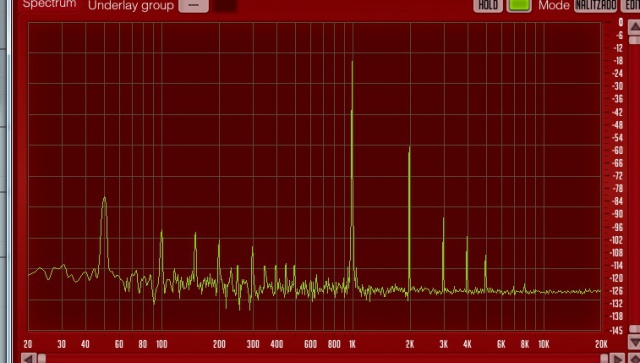Screen dimensions: 640x363
Task: Open the Mode preset selector
Action: (x=596, y=5)
